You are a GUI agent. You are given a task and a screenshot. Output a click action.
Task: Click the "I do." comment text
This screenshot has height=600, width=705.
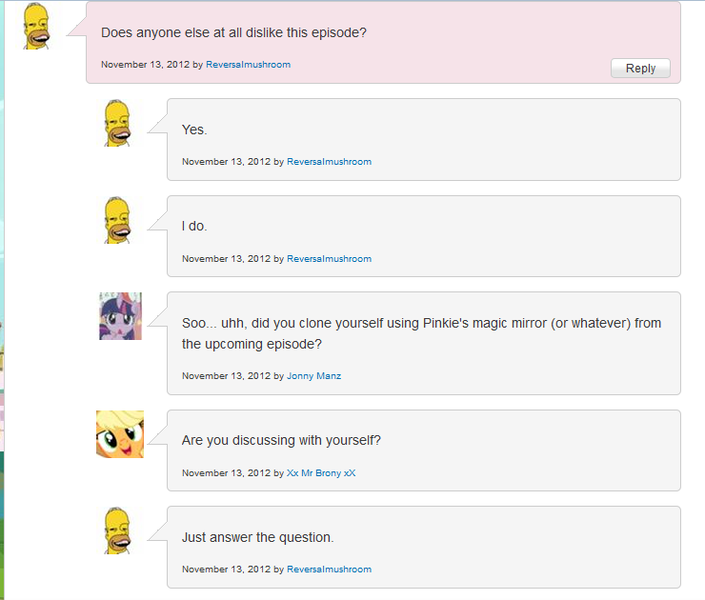click(194, 226)
